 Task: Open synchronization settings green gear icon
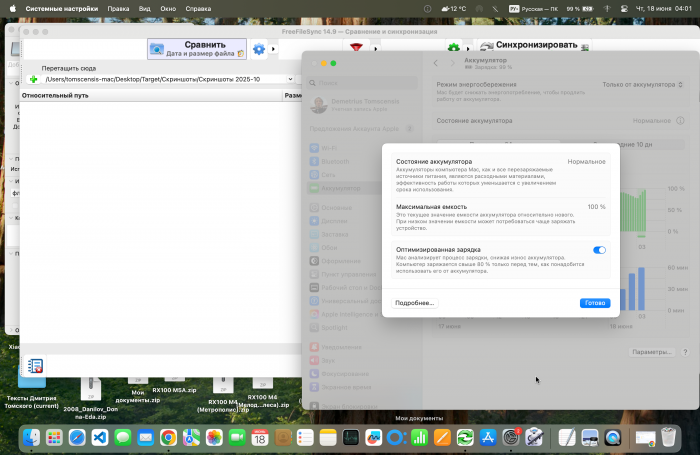click(454, 48)
